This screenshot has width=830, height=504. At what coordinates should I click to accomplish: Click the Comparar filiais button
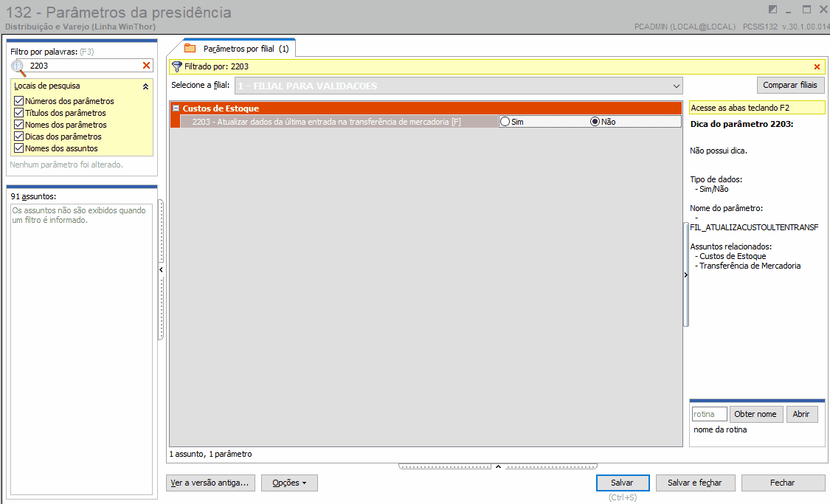click(x=790, y=85)
